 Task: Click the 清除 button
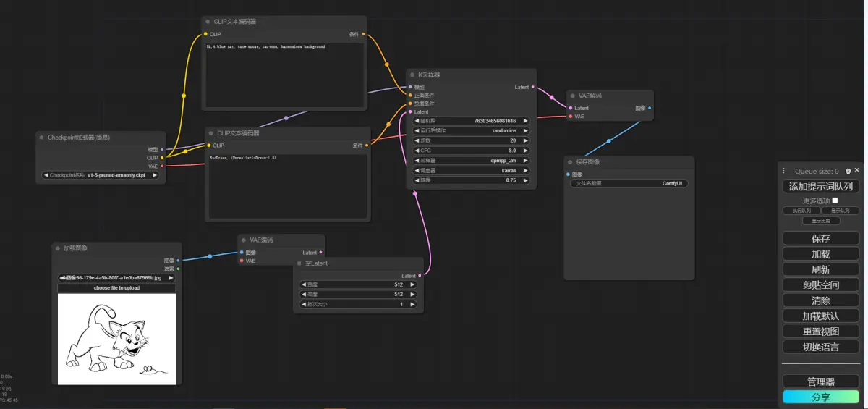[x=821, y=300]
